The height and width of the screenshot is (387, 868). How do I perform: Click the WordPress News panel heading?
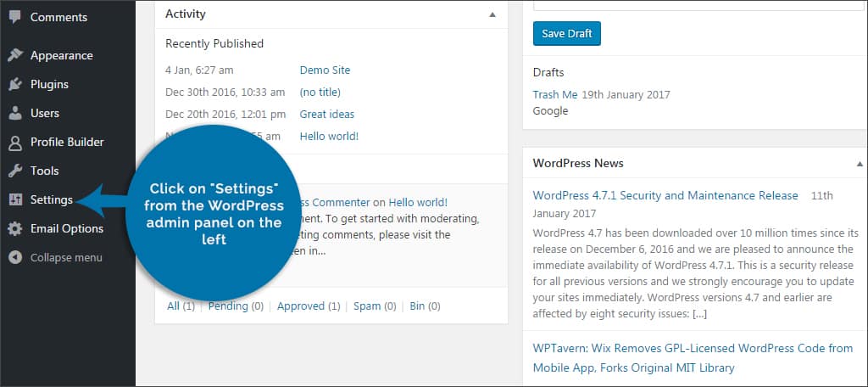(578, 163)
